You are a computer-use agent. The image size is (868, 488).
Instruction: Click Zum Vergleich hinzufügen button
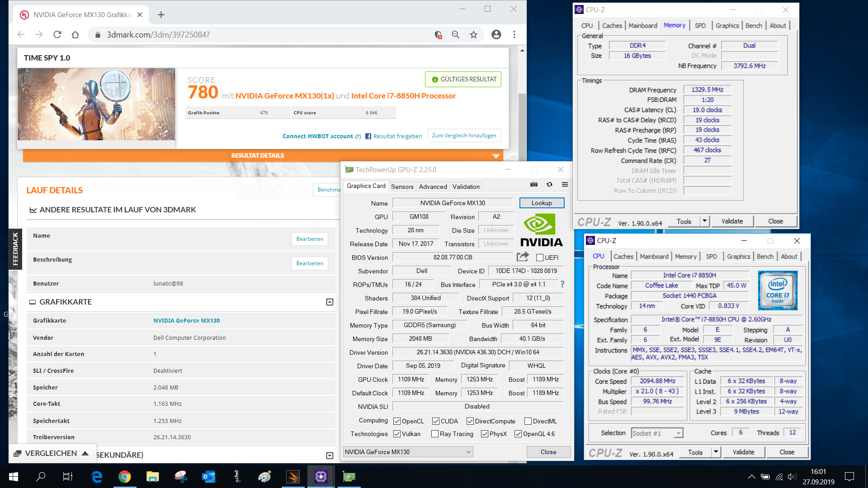coord(464,136)
